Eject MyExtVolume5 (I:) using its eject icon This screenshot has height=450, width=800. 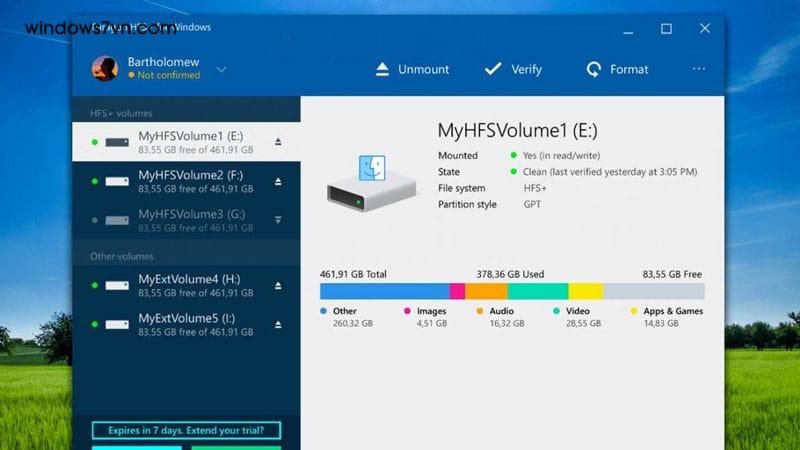[278, 324]
